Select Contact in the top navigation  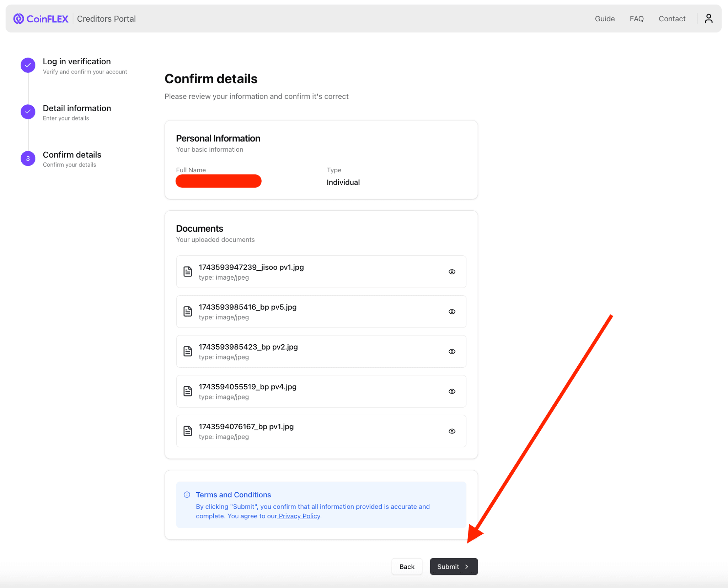[672, 18]
